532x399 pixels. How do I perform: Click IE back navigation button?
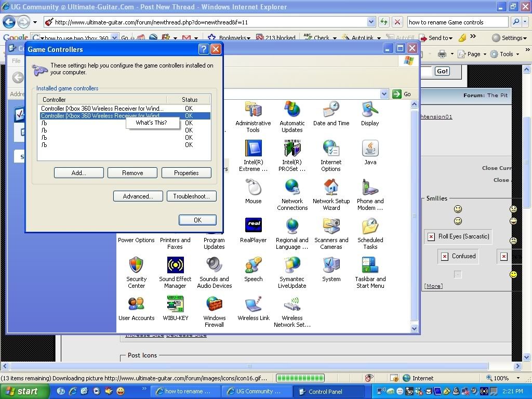pyautogui.click(x=9, y=22)
